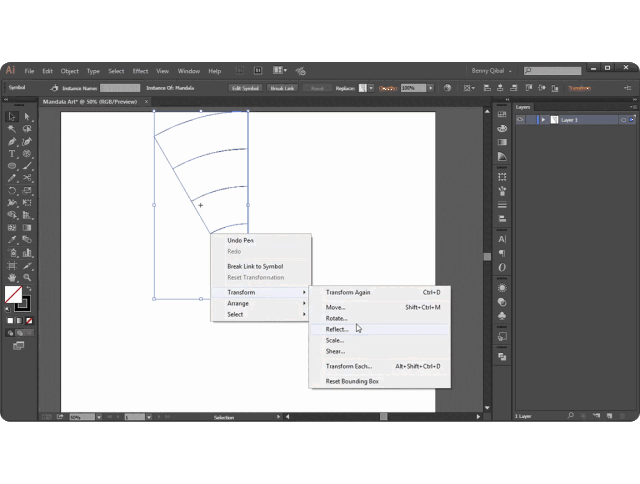Open the Benny Qibal workspace dropdown
The image size is (640, 484).
click(491, 71)
